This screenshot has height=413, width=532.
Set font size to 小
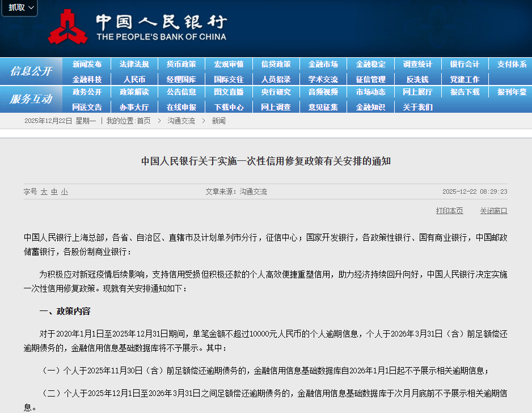64,192
